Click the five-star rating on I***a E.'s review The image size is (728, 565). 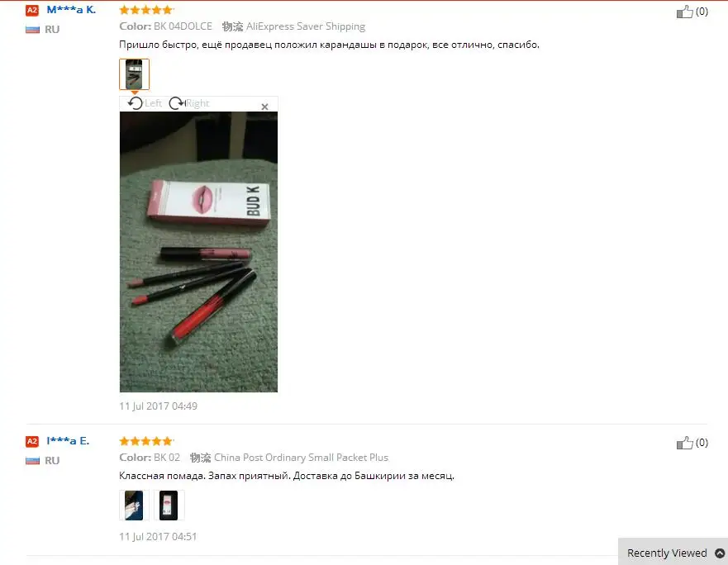pyautogui.click(x=146, y=441)
